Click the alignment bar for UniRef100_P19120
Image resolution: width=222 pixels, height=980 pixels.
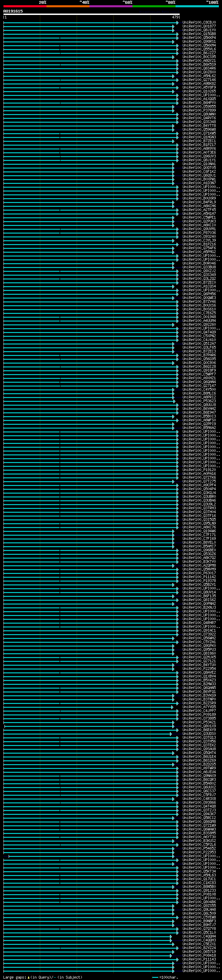[91, 470]
